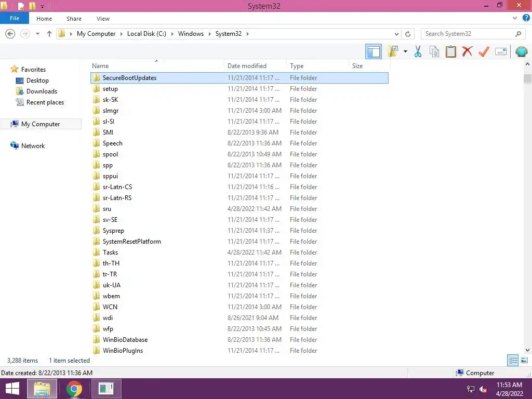Click the vertical scrollbar up arrow
The width and height of the screenshot is (532, 399).
tap(527, 64)
